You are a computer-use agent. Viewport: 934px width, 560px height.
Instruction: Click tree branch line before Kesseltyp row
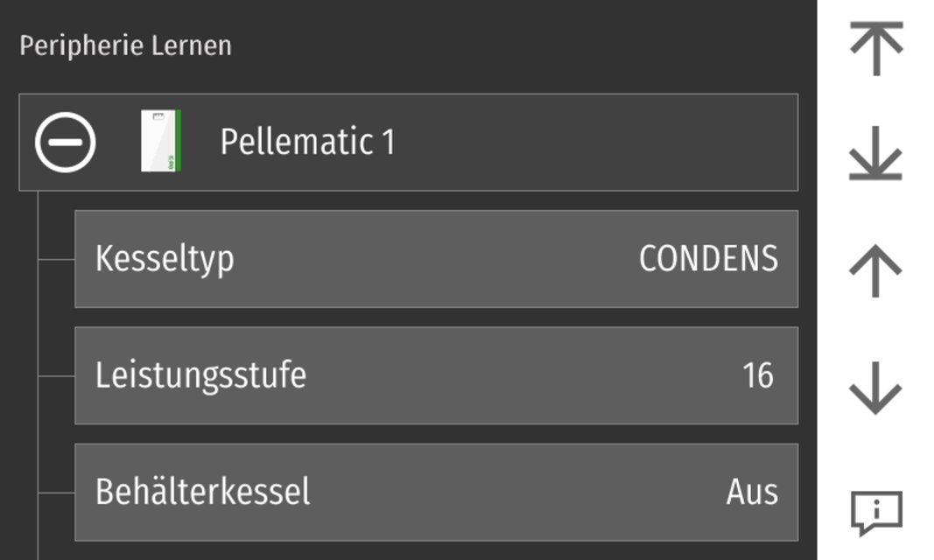(57, 259)
